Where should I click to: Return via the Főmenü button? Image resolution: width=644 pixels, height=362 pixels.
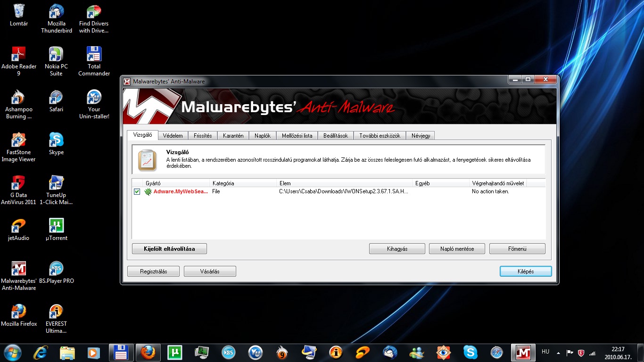tap(517, 249)
